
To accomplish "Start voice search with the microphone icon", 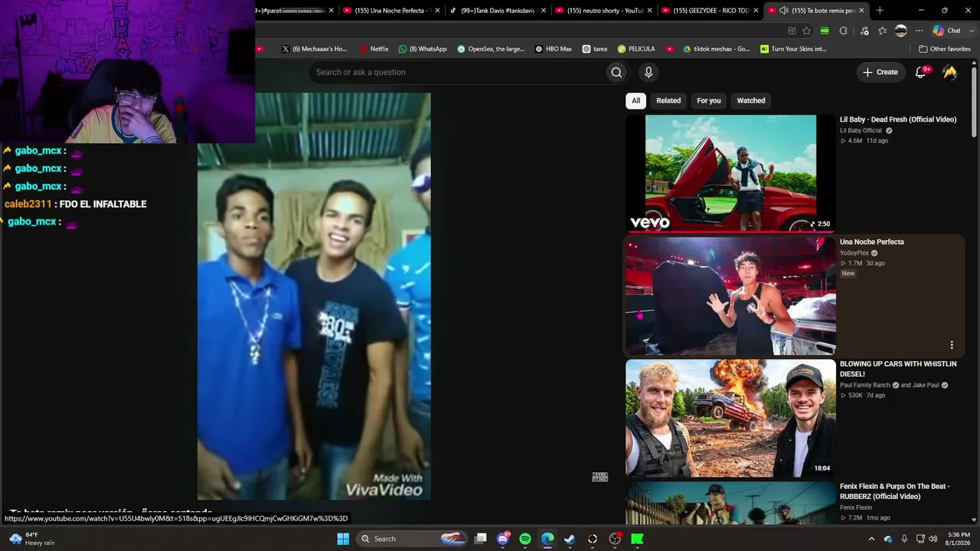I will point(648,72).
